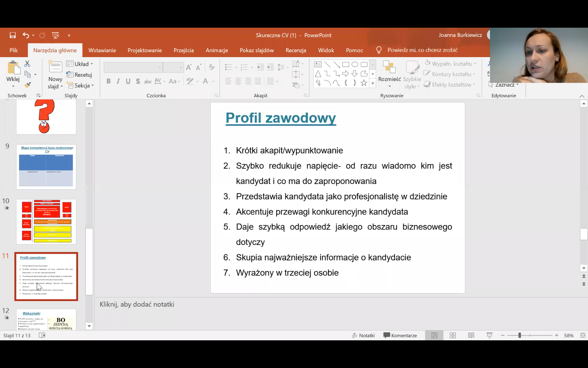Click the Notatki status bar button
The width and height of the screenshot is (588, 368).
pos(363,335)
